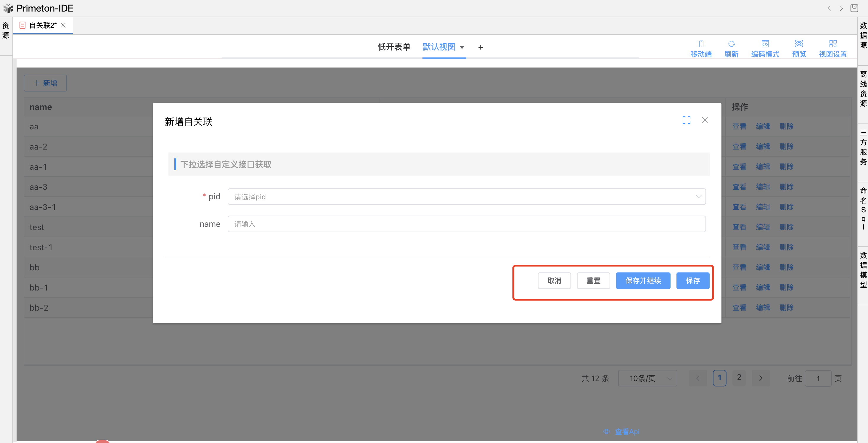Screen dimensions: 868x443
Task: Add a new view with plus icon
Action: (480, 48)
